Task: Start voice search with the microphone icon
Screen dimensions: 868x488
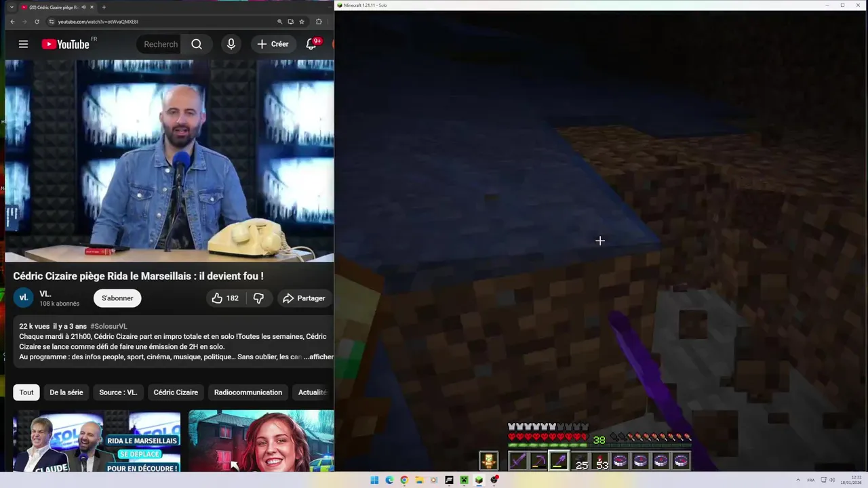Action: (231, 44)
